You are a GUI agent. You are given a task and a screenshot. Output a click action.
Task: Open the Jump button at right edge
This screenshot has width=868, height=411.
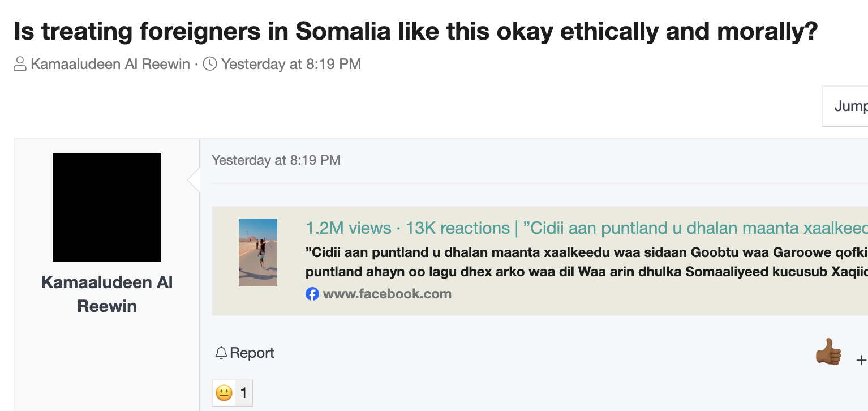point(850,106)
